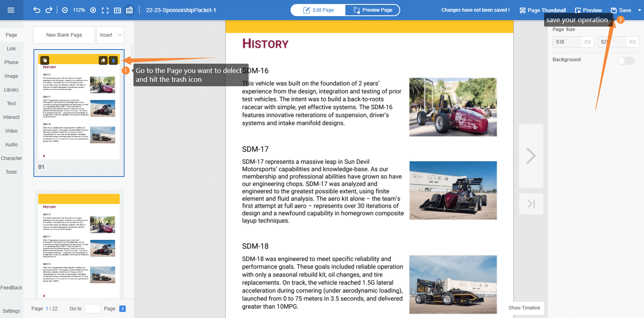Zoom in with the plus icon
The image size is (644, 318).
(93, 10)
